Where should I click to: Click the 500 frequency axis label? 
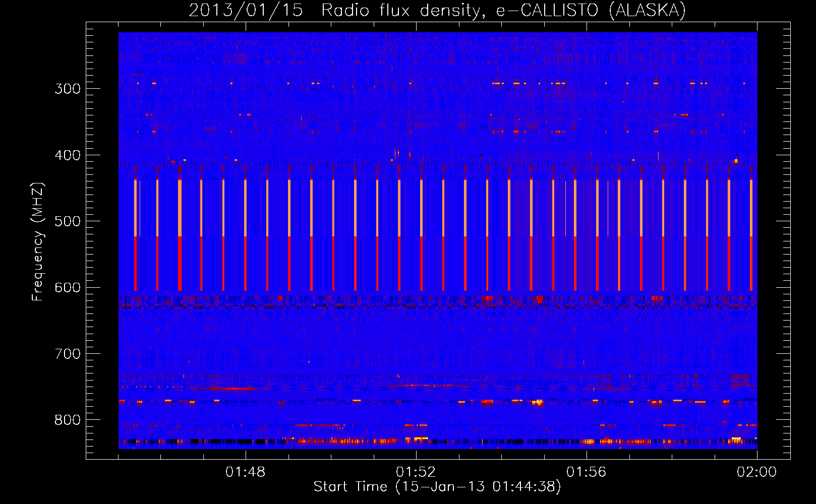[68, 221]
